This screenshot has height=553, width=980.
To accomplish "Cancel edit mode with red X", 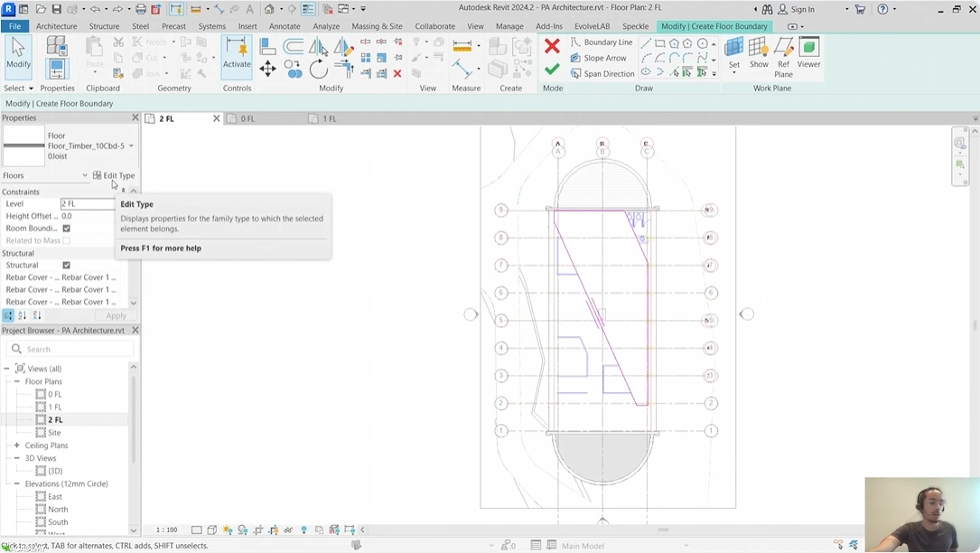I will coord(552,46).
